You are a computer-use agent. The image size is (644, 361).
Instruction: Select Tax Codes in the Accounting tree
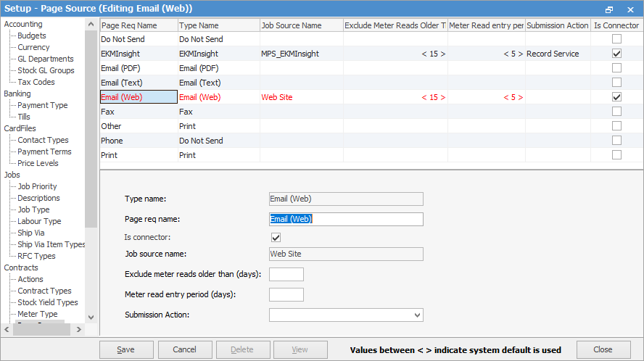point(36,82)
